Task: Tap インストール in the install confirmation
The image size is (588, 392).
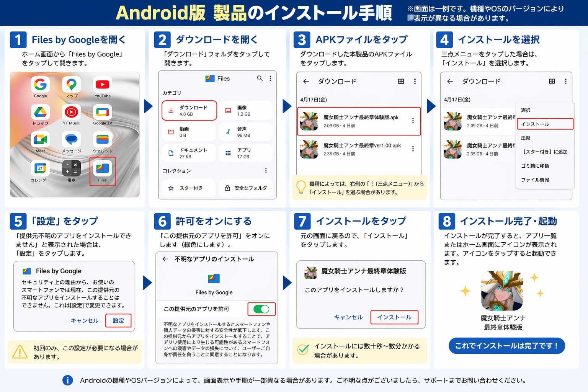Action: [x=394, y=317]
